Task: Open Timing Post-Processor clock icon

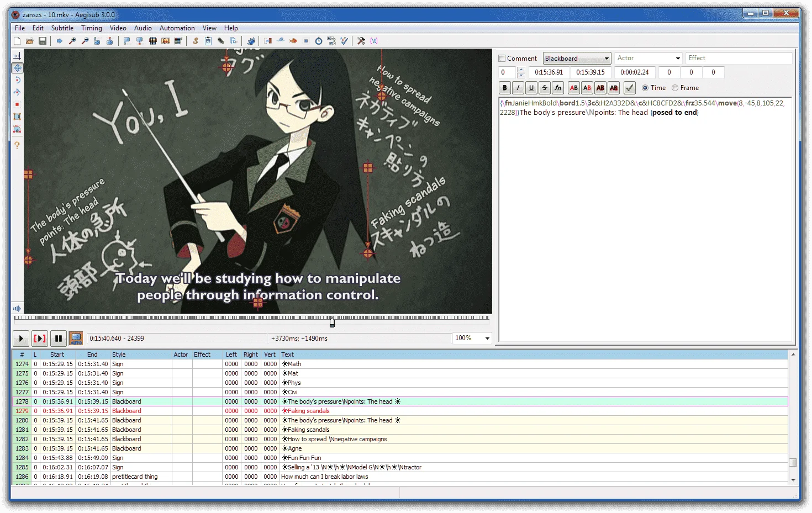Action: (319, 41)
